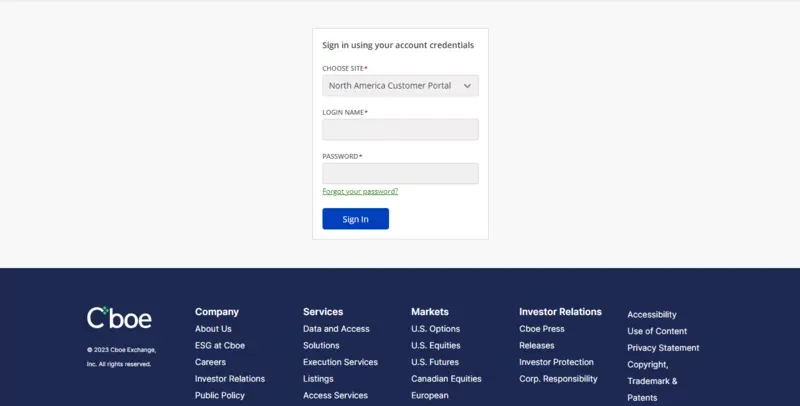Open the Careers footer link

[210, 362]
